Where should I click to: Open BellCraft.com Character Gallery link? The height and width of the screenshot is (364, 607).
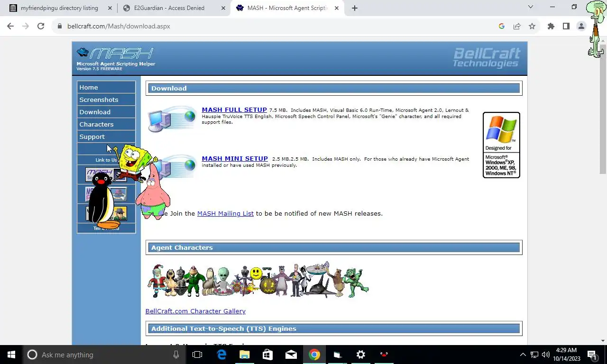click(195, 311)
